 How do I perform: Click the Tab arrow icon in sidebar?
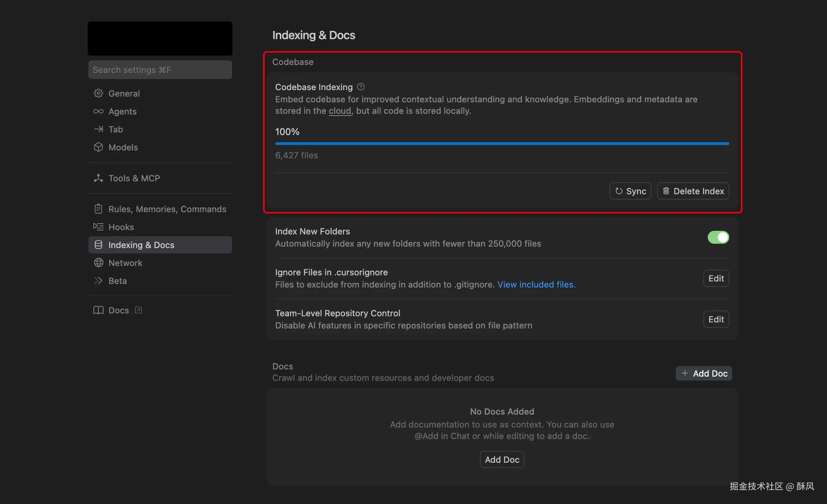(x=98, y=129)
